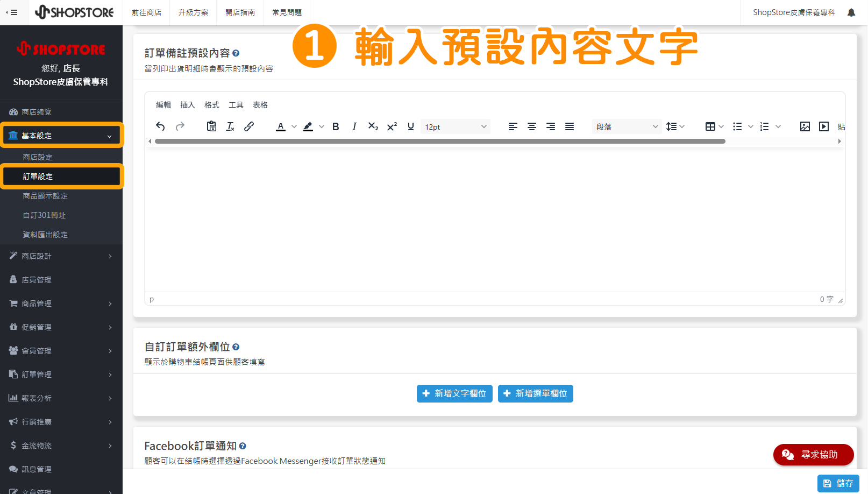Image resolution: width=868 pixels, height=494 pixels.
Task: Justify the text alignment
Action: 570,126
